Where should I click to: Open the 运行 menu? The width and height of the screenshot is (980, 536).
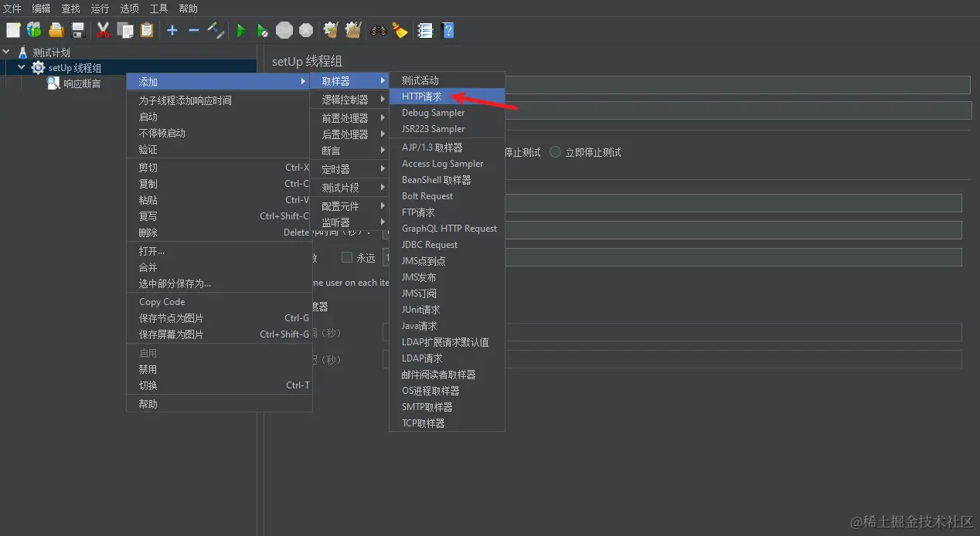(x=100, y=8)
